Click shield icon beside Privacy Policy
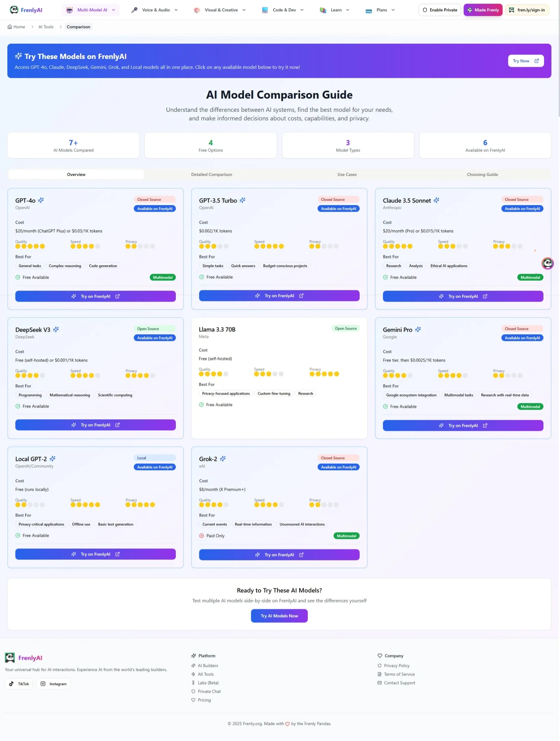The image size is (560, 741). [x=379, y=665]
